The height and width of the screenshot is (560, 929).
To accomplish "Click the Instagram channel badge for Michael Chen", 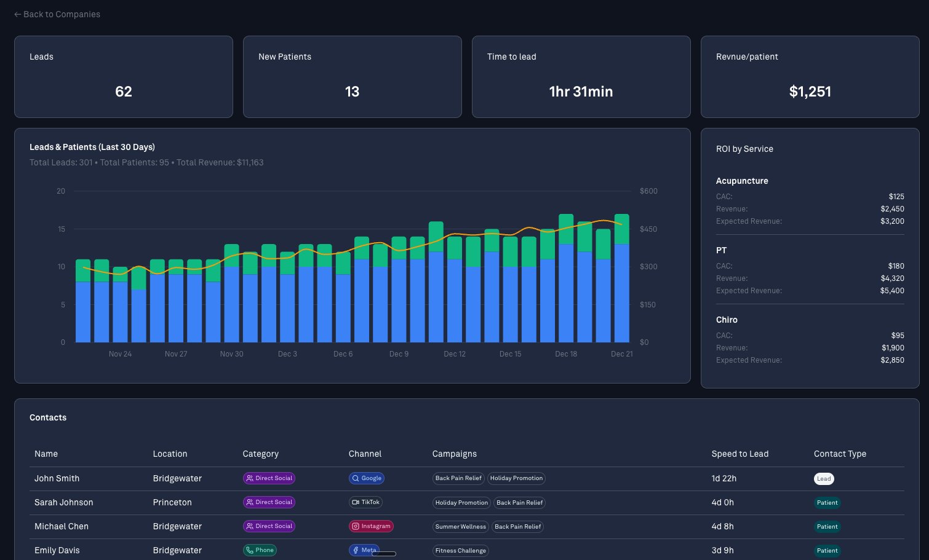I will tap(371, 526).
